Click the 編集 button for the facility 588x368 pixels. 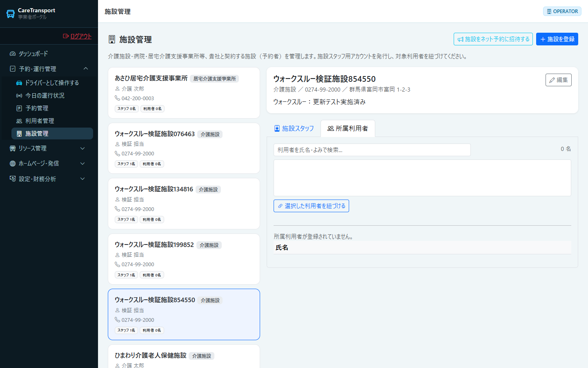tap(559, 80)
